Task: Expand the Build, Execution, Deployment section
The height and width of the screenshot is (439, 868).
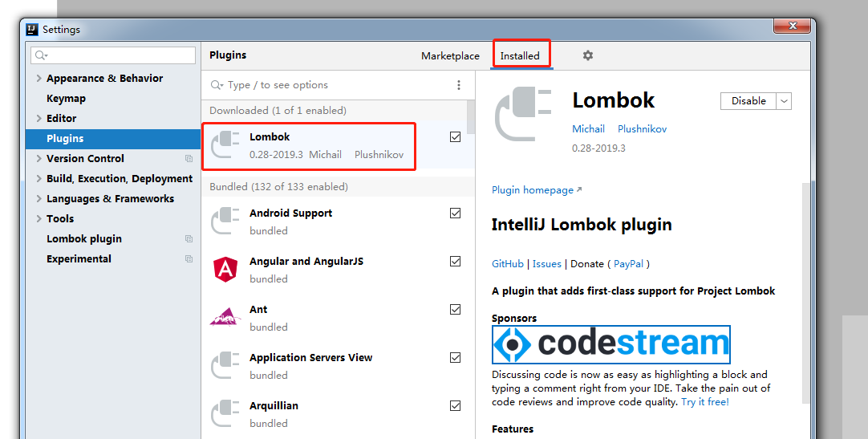Action: 39,179
